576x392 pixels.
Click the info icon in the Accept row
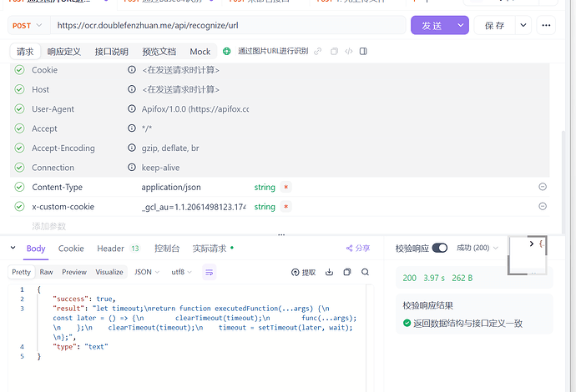click(x=132, y=128)
